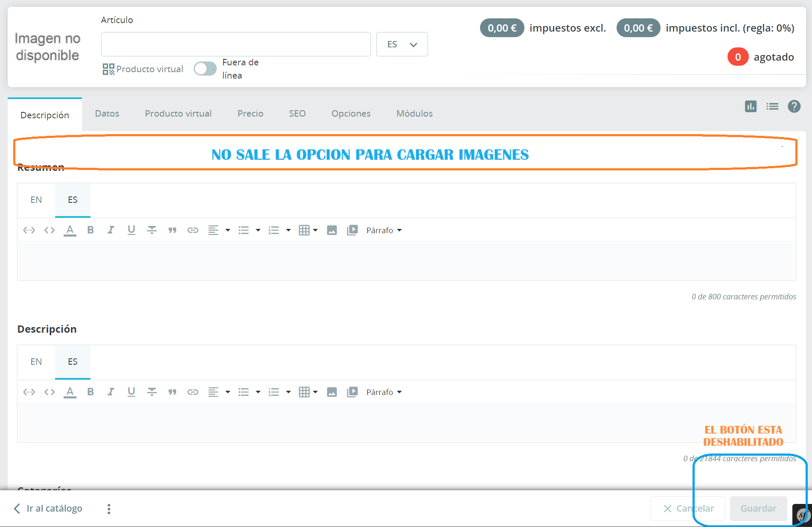Toggle bold in Descripción editor

[x=90, y=392]
